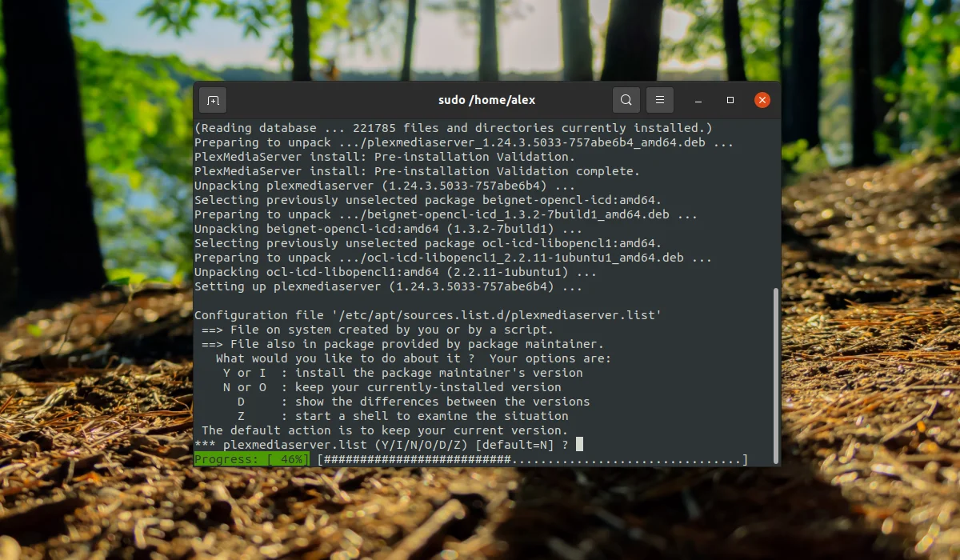Click the scrollbar track above the thumb

point(775,204)
